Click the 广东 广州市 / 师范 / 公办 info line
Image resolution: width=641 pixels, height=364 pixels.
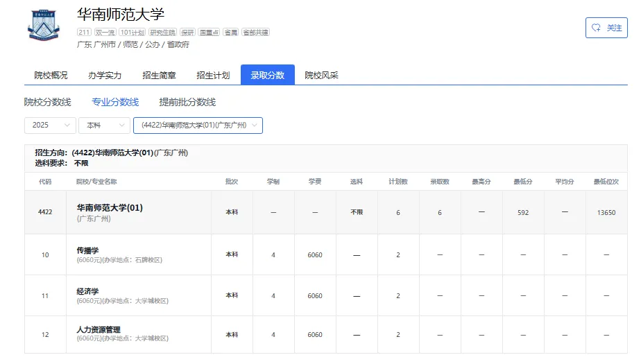tap(133, 44)
